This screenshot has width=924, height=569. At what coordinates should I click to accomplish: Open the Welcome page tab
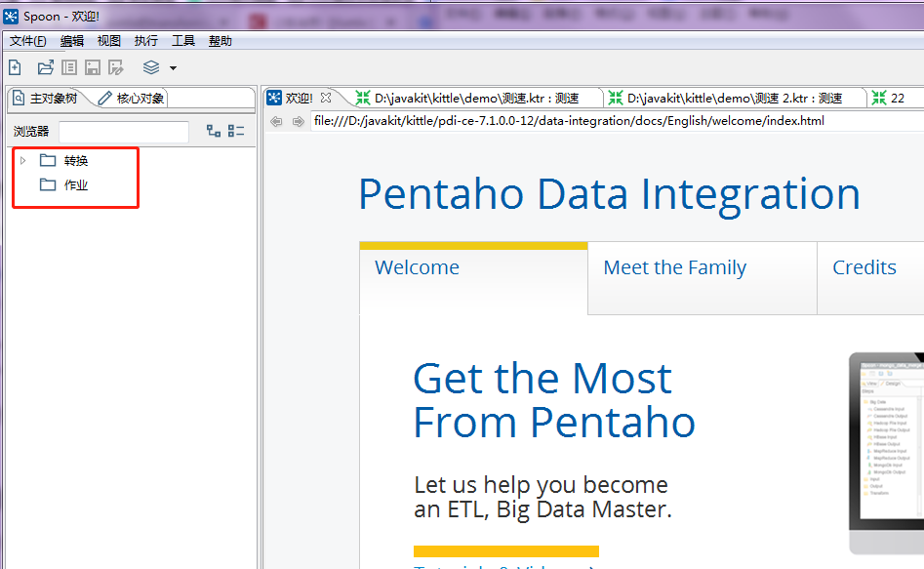474,278
